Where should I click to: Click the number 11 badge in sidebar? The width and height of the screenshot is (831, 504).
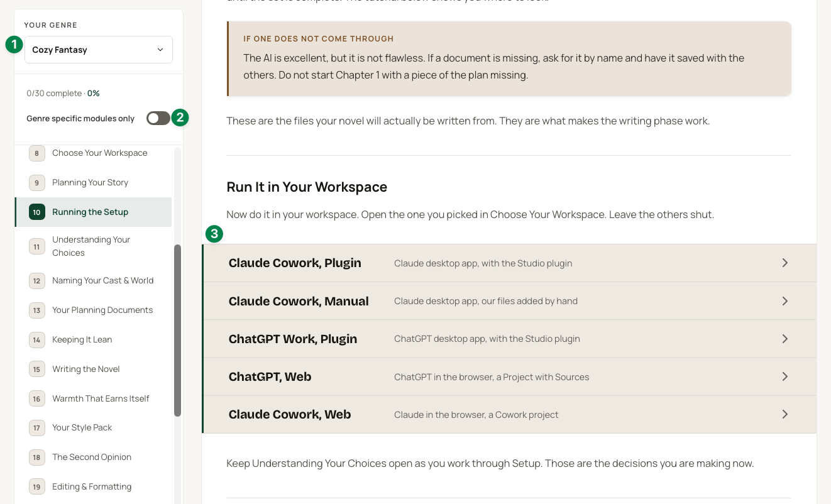pos(36,247)
